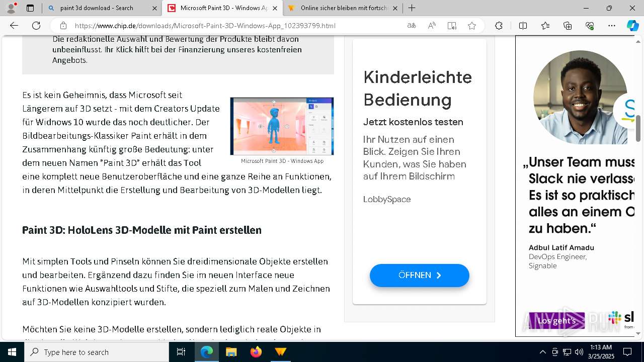Screen dimensions: 644x362
Task: Open the Collections icon
Action: coord(568,26)
